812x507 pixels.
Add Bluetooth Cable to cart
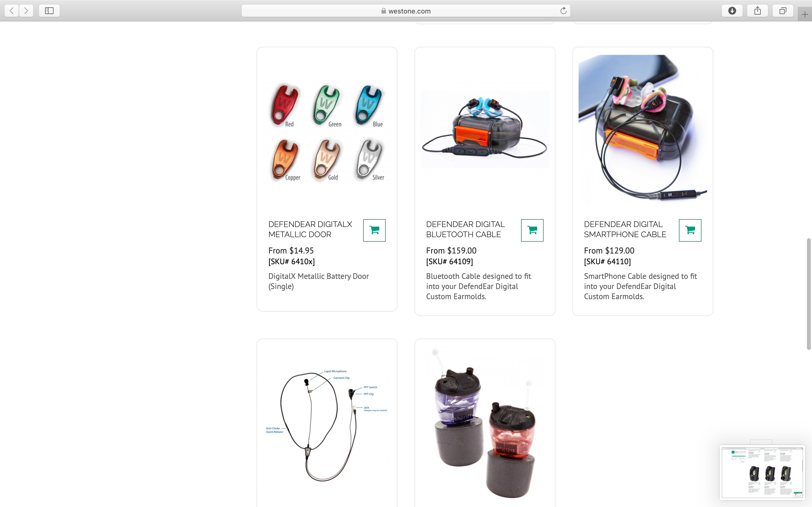point(532,230)
